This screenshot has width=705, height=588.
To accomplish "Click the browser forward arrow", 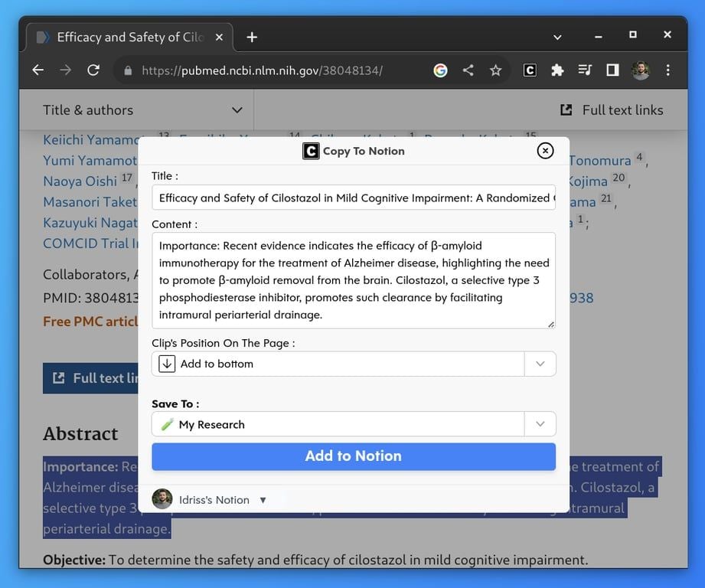I will click(x=66, y=70).
